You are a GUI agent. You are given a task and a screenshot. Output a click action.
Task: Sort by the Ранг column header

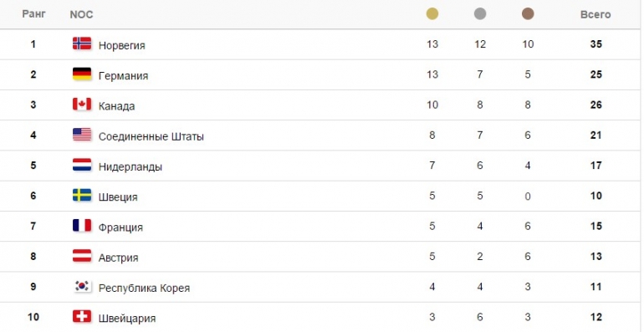(x=33, y=14)
